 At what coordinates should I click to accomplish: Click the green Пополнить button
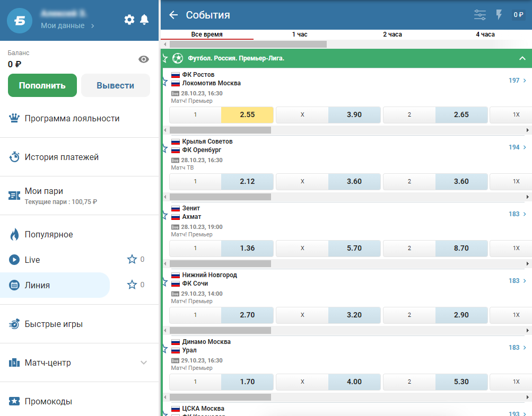coord(42,85)
